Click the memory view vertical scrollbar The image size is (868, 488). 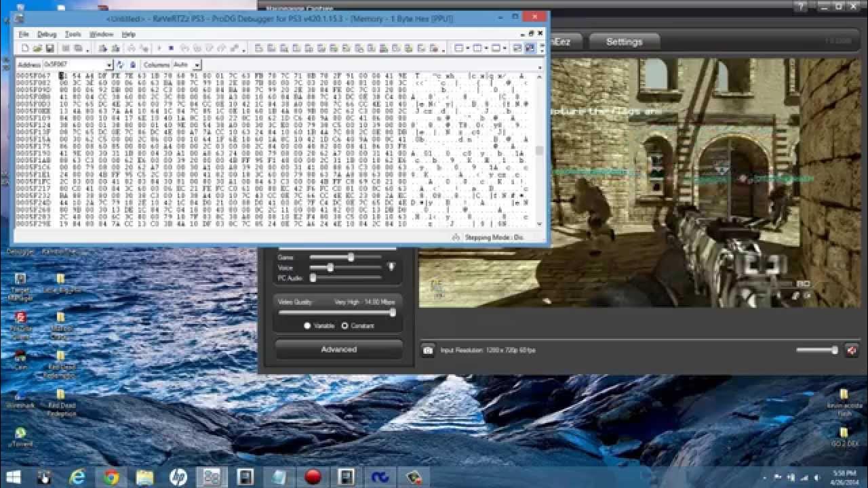coord(540,149)
